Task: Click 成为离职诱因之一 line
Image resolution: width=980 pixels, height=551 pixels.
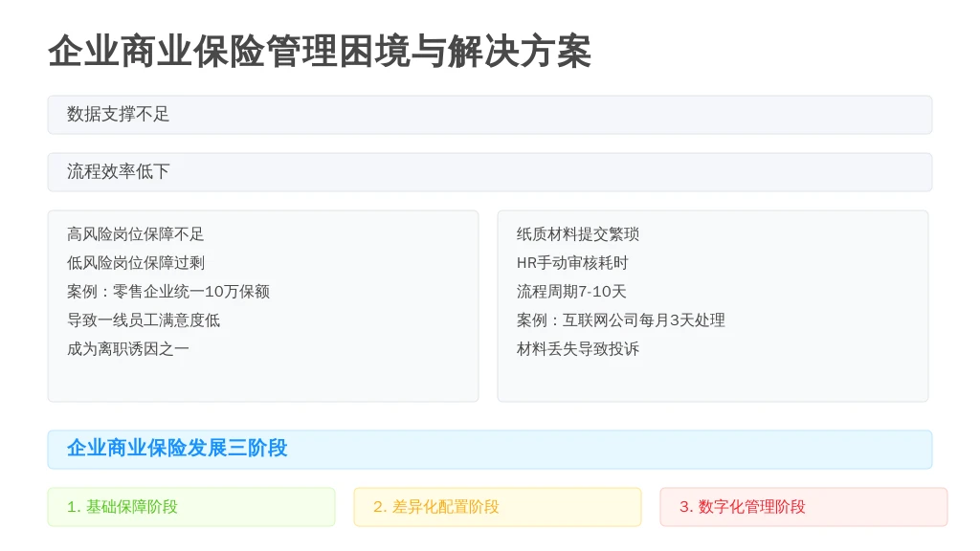Action: click(x=128, y=349)
